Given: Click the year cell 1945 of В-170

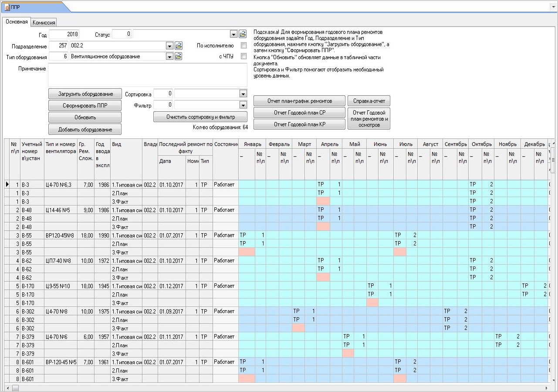Looking at the screenshot, I should click(x=102, y=286).
